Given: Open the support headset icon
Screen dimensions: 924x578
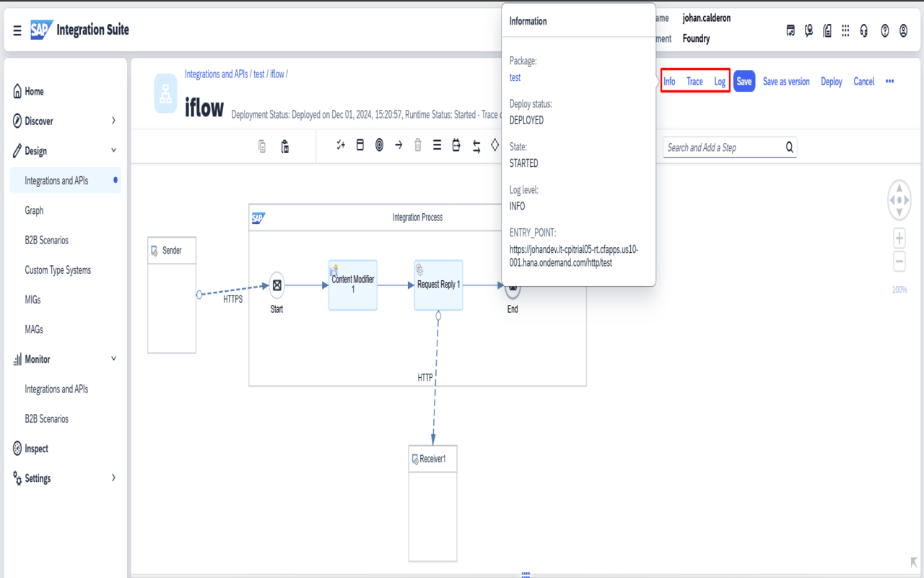Looking at the screenshot, I should coord(864,30).
